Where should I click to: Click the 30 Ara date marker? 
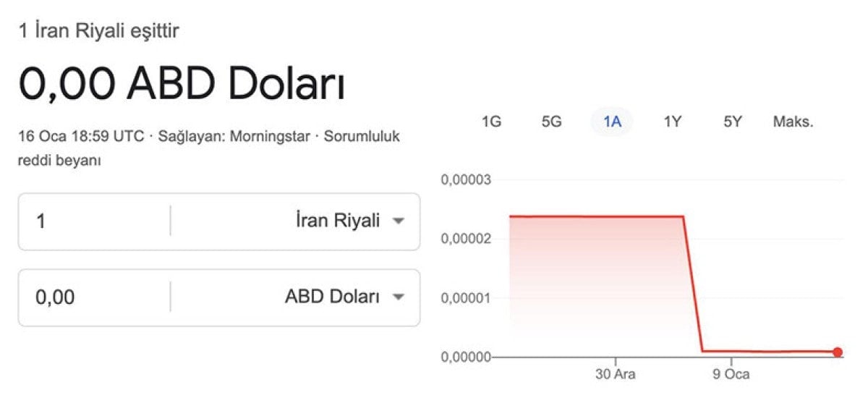point(616,375)
